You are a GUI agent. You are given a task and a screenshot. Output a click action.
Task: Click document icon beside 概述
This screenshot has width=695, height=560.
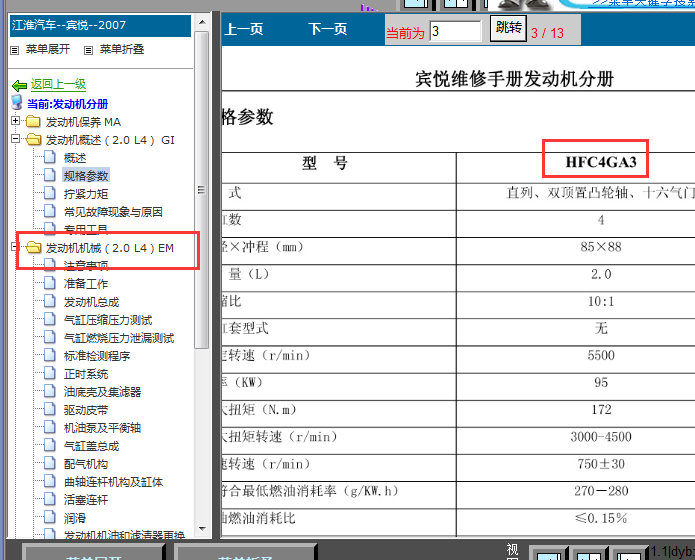50,157
